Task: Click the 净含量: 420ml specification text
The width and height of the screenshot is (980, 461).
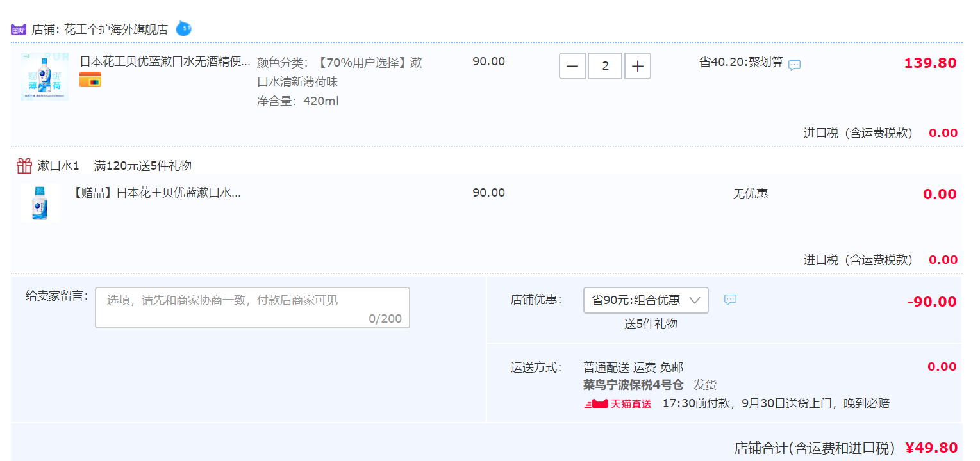Action: (x=298, y=101)
